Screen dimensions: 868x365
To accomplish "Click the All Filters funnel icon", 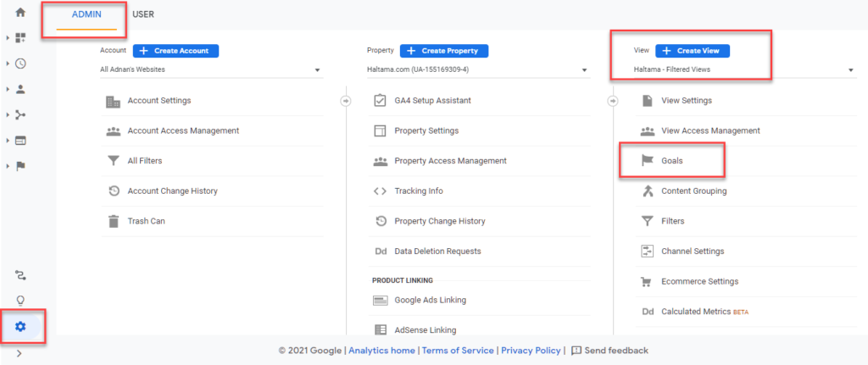I will pos(113,161).
